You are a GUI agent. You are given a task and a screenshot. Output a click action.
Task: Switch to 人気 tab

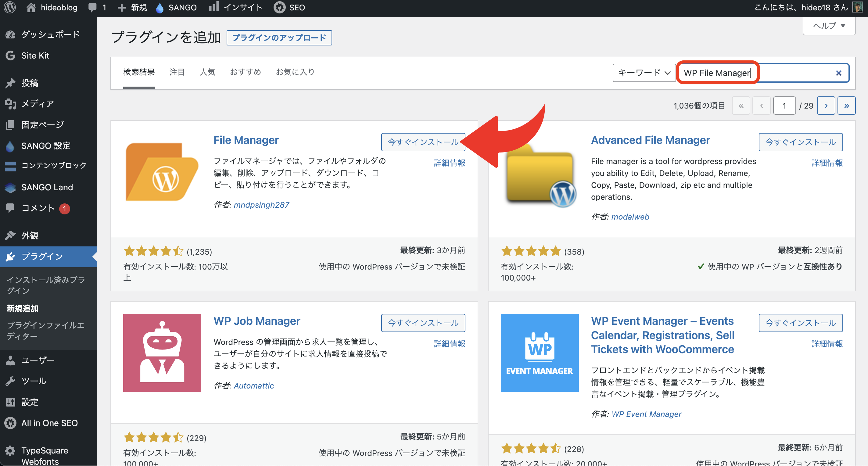click(x=207, y=72)
